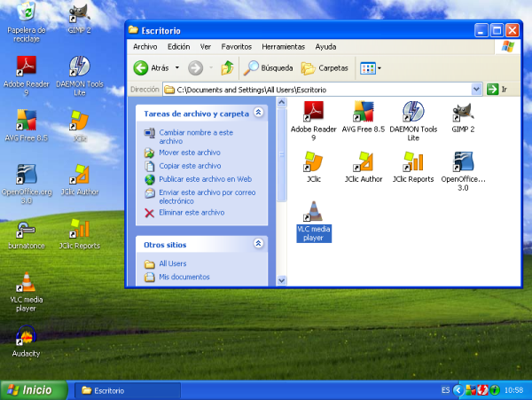Click the side panel scrollbar down arrow
This screenshot has height=400, width=532.
[x=282, y=280]
